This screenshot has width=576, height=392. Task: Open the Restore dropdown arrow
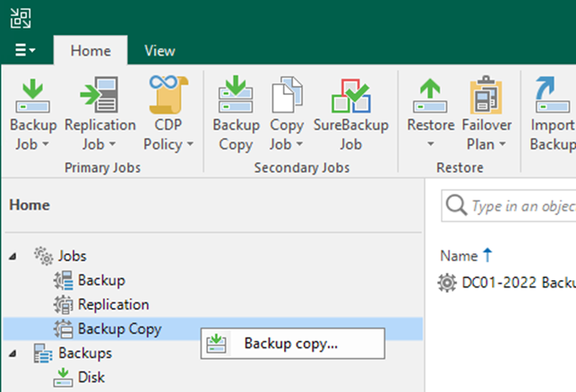[x=431, y=144]
